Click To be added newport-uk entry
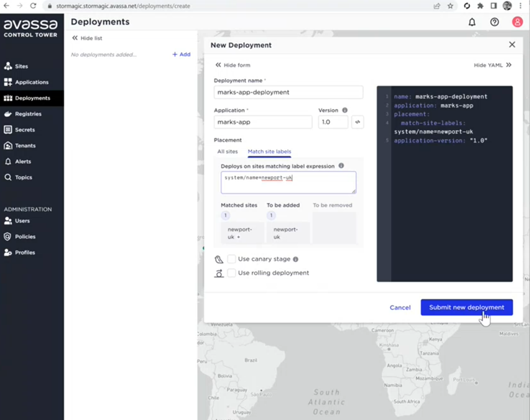This screenshot has width=530, height=420. tap(288, 233)
